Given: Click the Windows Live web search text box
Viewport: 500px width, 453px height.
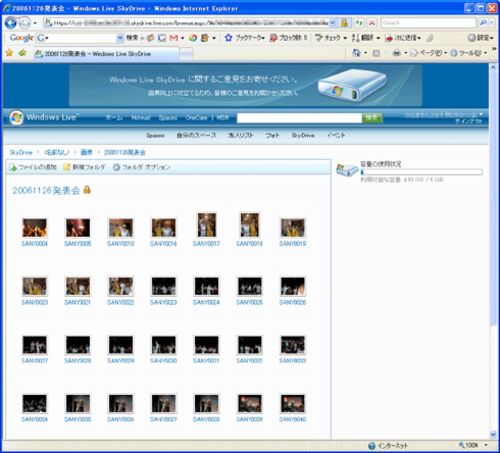Looking at the screenshot, I should coord(299,118).
